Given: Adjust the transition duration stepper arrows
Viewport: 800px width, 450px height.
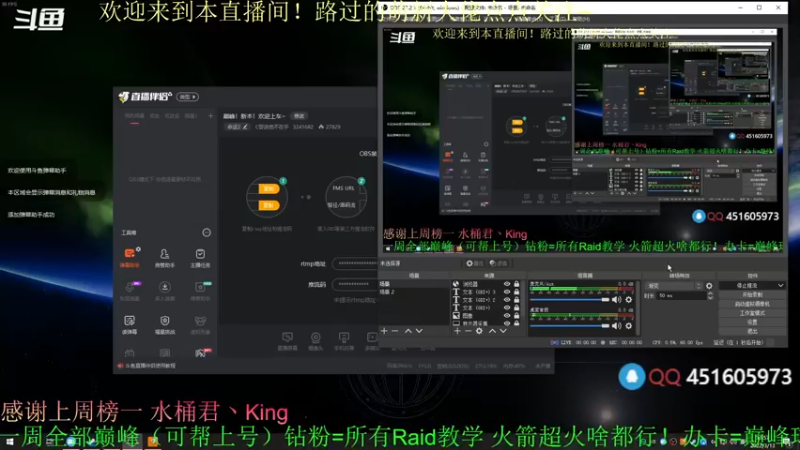Looking at the screenshot, I should [x=710, y=296].
